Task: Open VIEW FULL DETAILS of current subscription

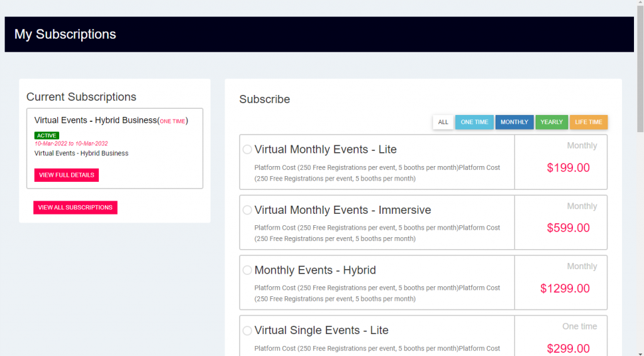Action: (x=67, y=175)
